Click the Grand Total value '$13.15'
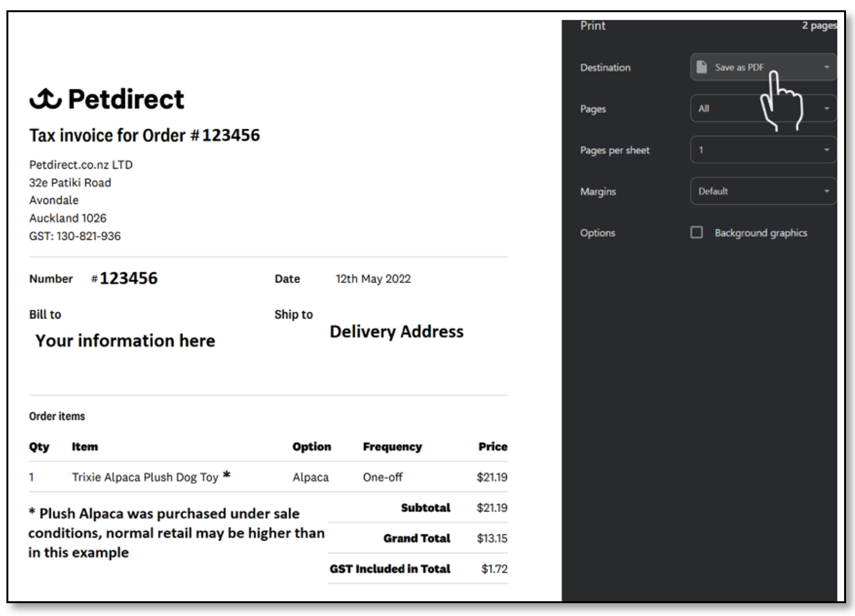Image resolution: width=855 pixels, height=616 pixels. tap(492, 538)
